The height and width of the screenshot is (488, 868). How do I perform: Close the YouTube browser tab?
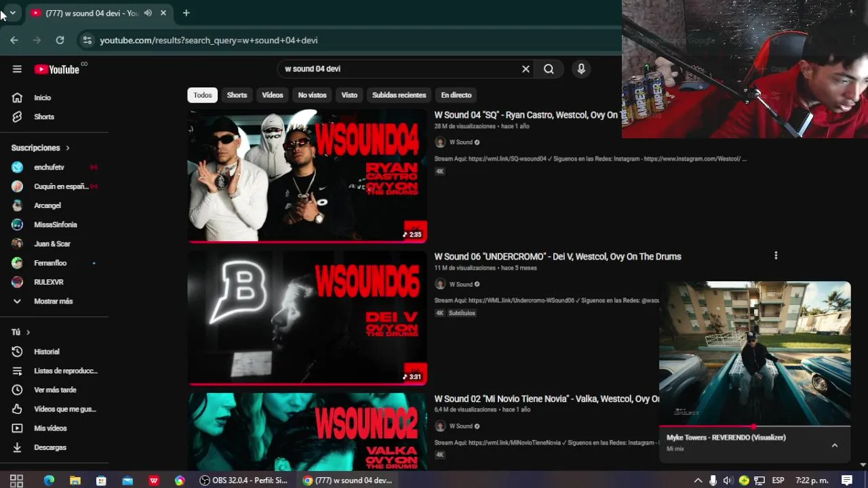(163, 13)
